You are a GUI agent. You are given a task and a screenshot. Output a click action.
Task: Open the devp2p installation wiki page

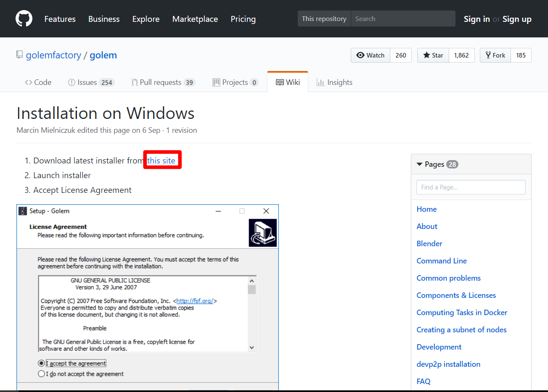coord(448,364)
